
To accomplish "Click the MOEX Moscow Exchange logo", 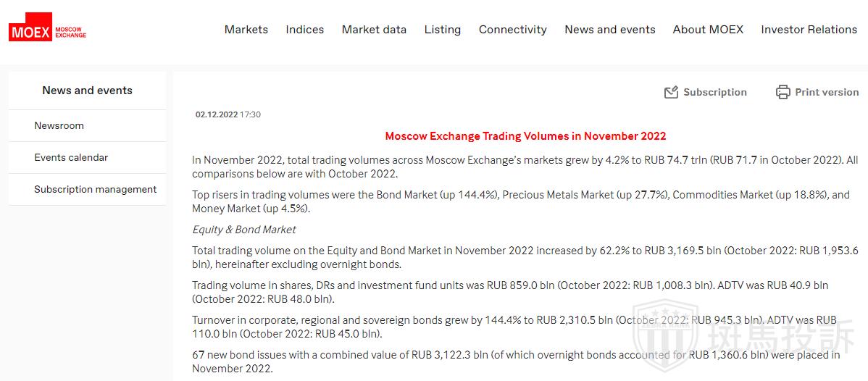I will 47,30.
